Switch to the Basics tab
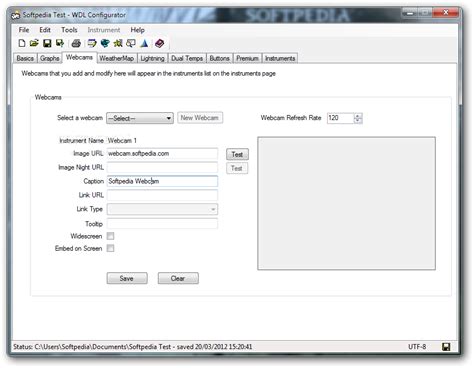The width and height of the screenshot is (474, 368). [x=25, y=58]
